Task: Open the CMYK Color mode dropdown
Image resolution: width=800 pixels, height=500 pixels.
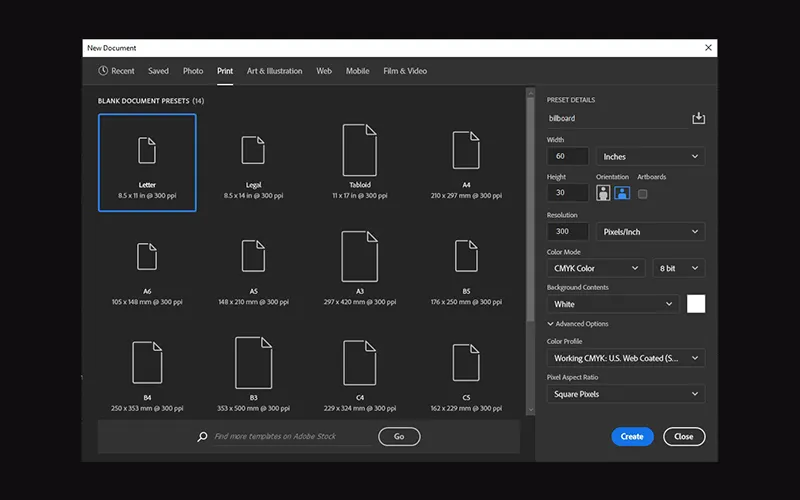Action: click(596, 268)
